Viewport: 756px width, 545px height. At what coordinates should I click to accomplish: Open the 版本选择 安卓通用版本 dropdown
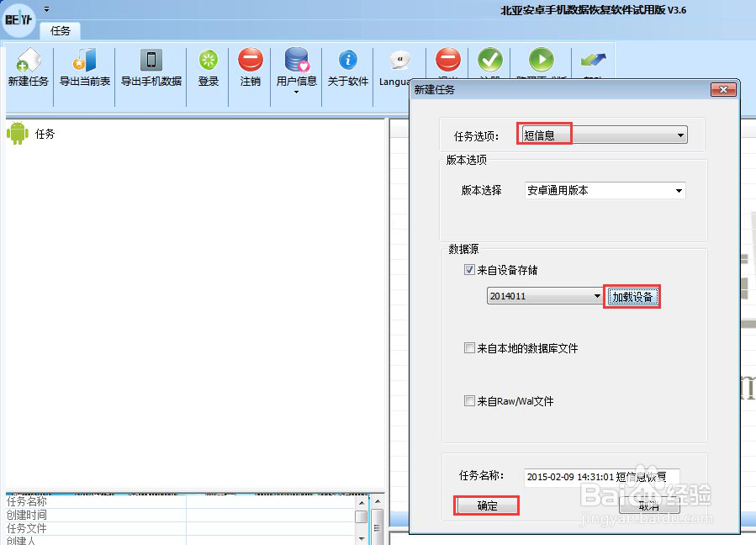click(605, 191)
